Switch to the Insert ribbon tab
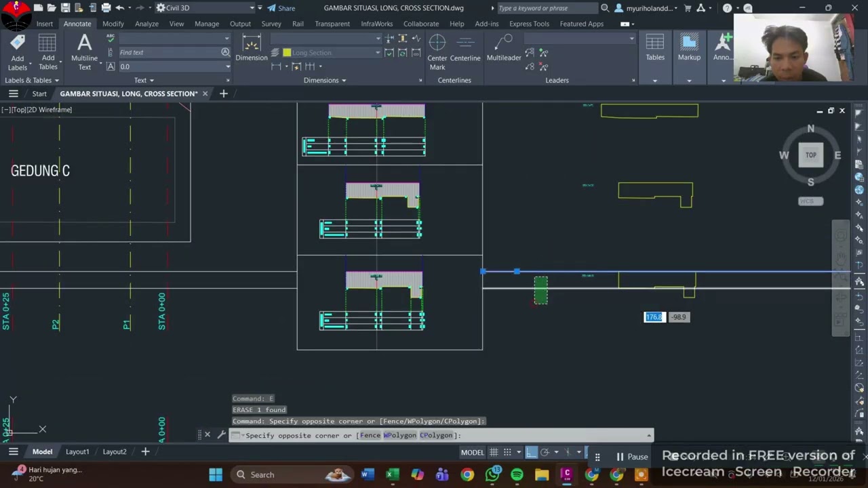The image size is (868, 488). [45, 24]
